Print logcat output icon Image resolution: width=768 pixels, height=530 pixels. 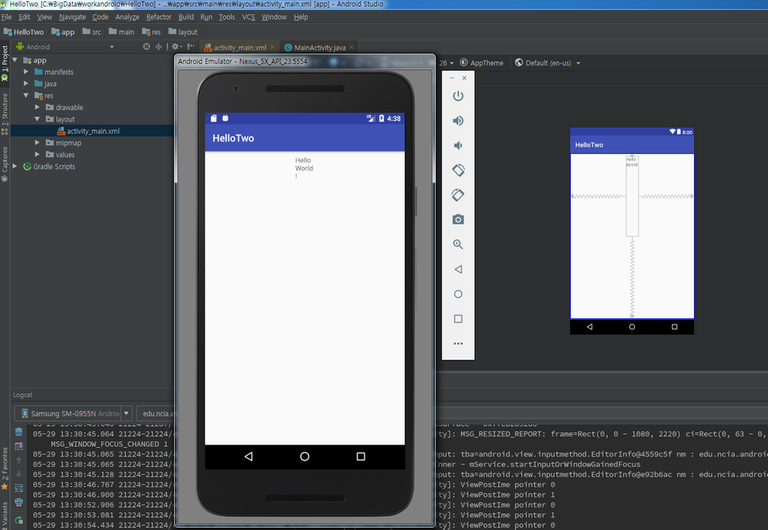19,503
